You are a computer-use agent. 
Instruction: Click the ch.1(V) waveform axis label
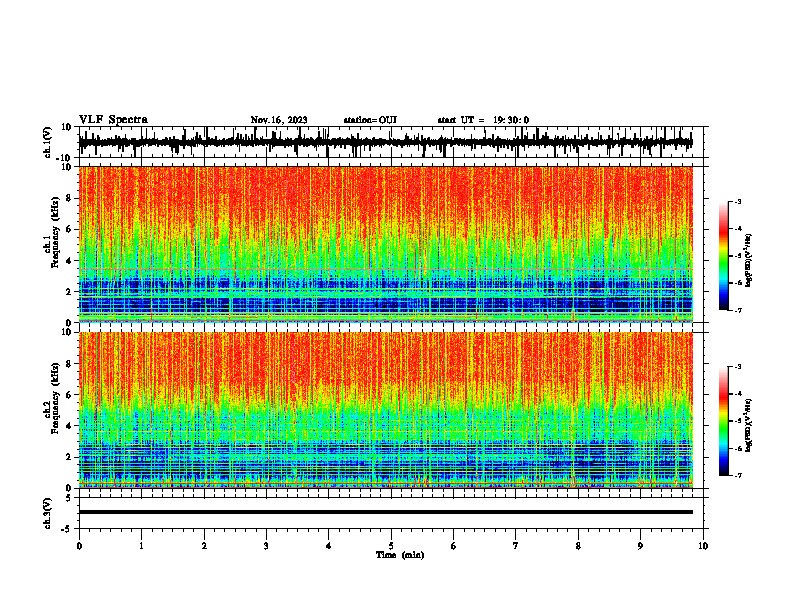click(48, 142)
